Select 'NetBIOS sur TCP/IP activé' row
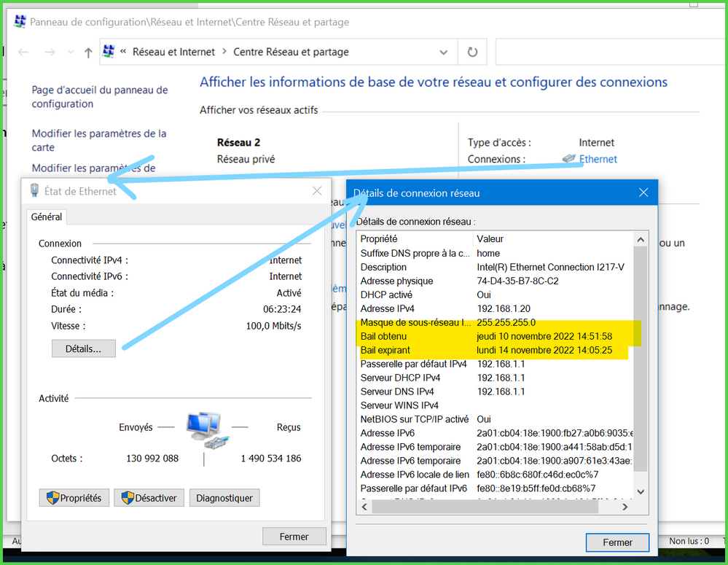Screen dimensions: 728x565 coord(496,419)
